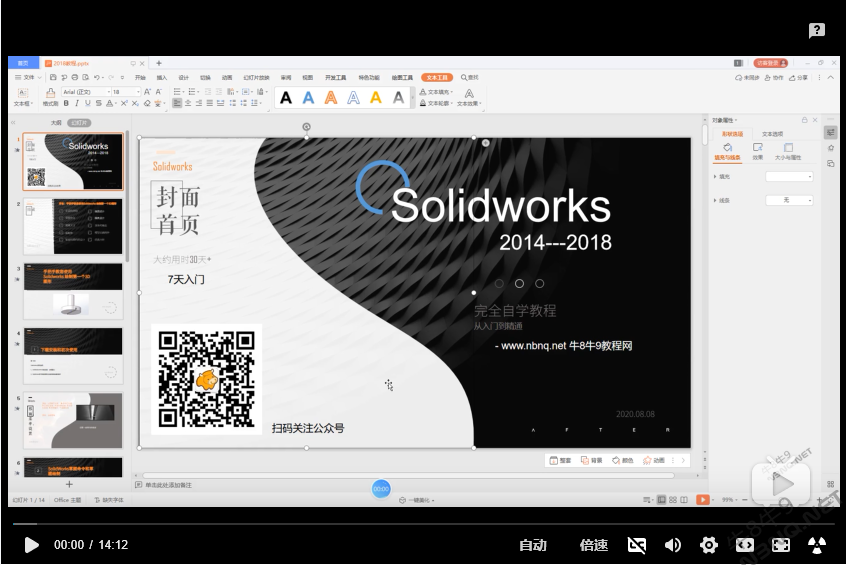Image resolution: width=846 pixels, height=565 pixels.
Task: Collapse the ribbon with the up chevron
Action: click(x=831, y=78)
